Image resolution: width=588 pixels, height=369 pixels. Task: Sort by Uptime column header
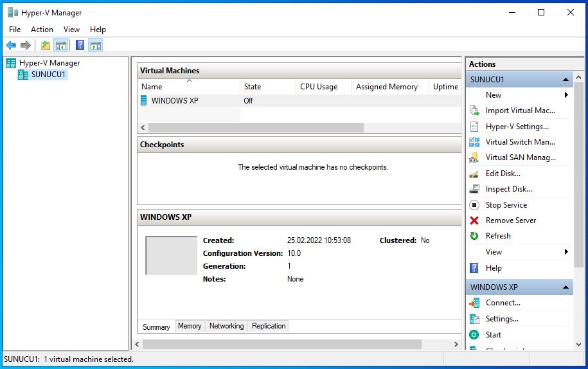pyautogui.click(x=445, y=87)
